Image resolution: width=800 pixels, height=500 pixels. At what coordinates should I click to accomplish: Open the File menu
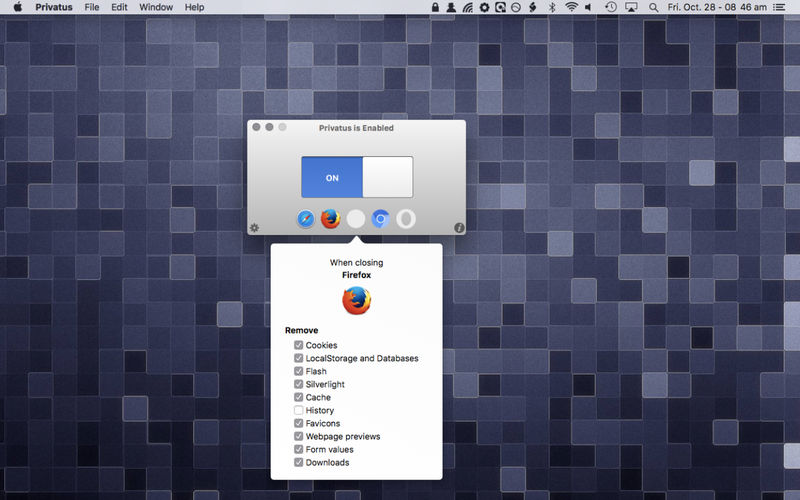point(91,7)
